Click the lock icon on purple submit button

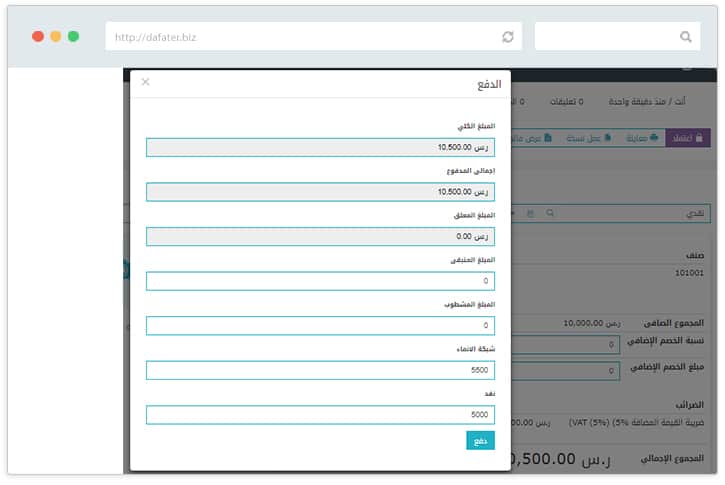700,137
